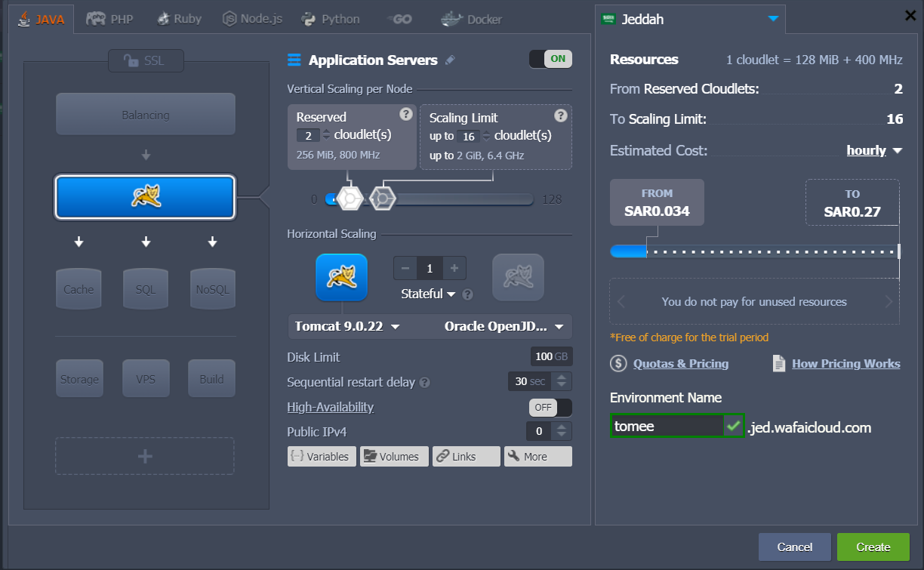Adjust Scaling Limit stepper arrows
The width and height of the screenshot is (924, 570).
(x=487, y=136)
